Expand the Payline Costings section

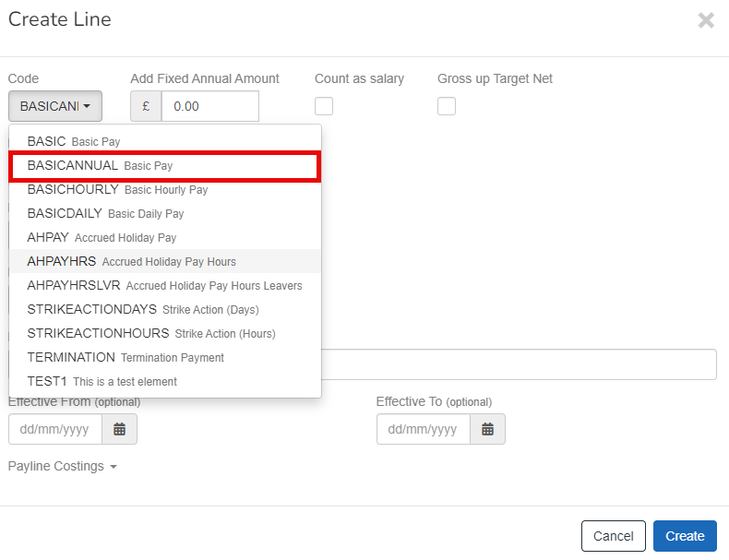click(63, 467)
